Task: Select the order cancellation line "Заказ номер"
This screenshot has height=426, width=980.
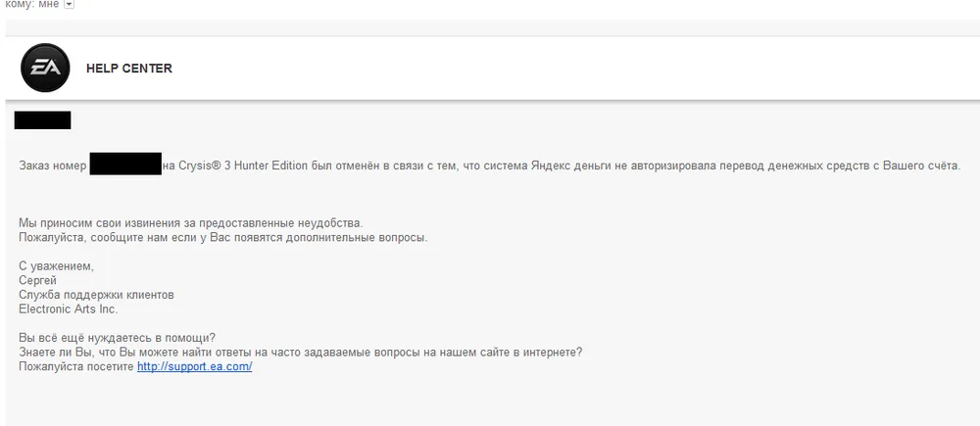Action: pyautogui.click(x=489, y=166)
